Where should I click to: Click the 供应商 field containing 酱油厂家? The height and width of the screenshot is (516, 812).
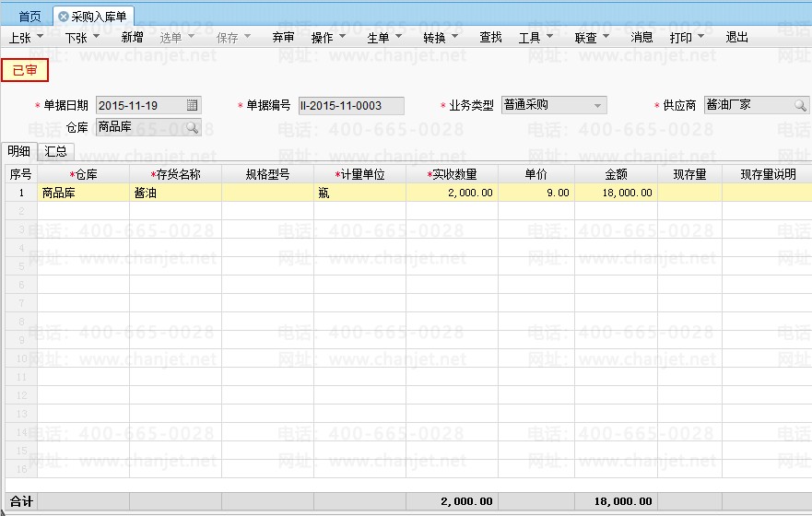(x=756, y=105)
